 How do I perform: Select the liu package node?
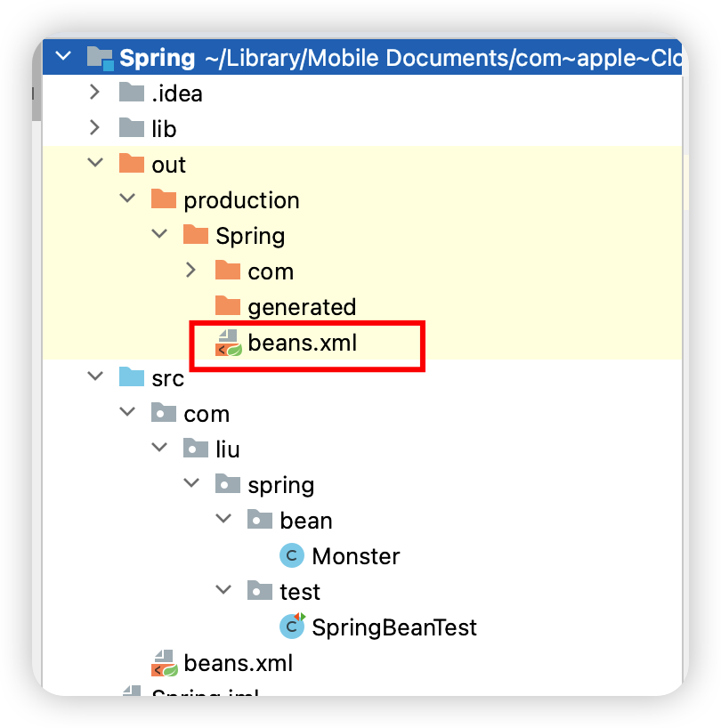228,449
